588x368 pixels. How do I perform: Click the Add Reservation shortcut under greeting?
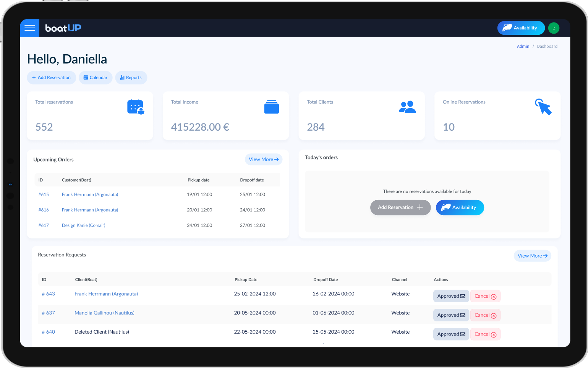click(x=51, y=78)
